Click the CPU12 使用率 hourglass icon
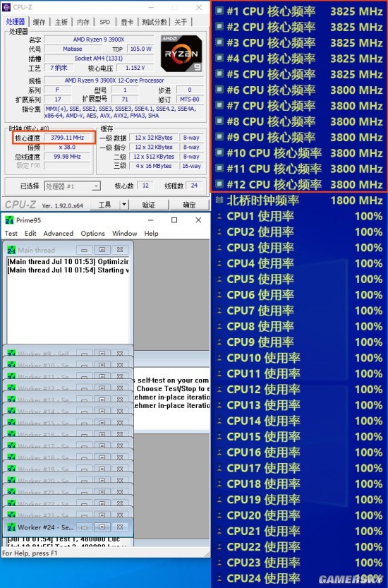The height and width of the screenshot is (588, 388). tap(219, 389)
